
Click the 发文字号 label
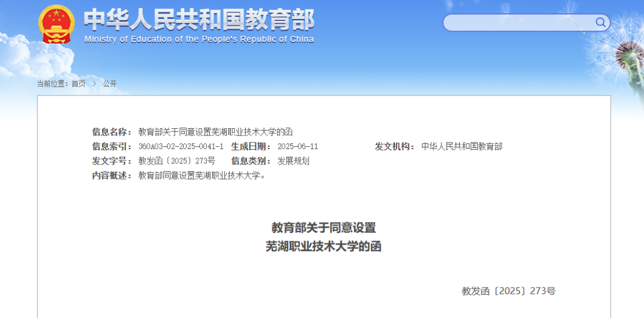(x=110, y=160)
